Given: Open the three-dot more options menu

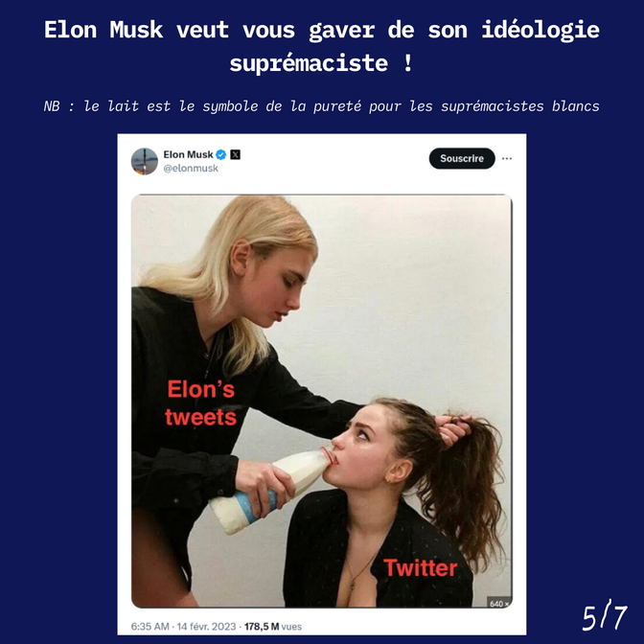Looking at the screenshot, I should click(x=507, y=158).
